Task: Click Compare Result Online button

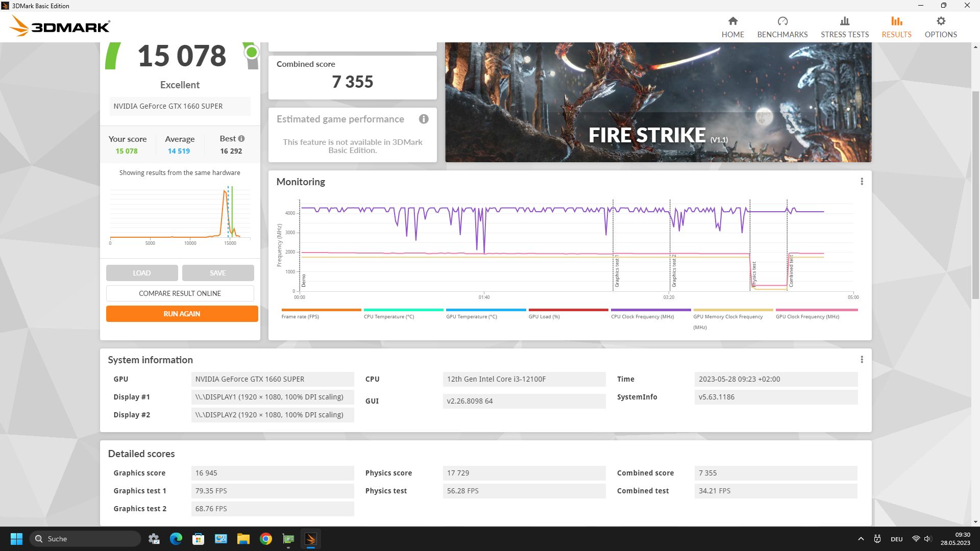Action: coord(180,293)
